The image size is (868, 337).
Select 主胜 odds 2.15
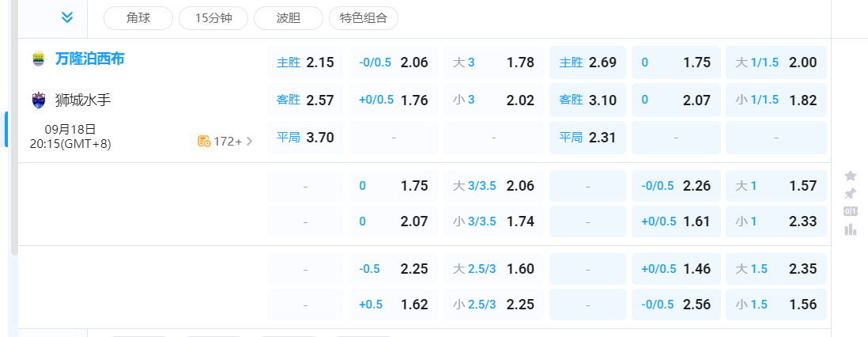(x=305, y=62)
